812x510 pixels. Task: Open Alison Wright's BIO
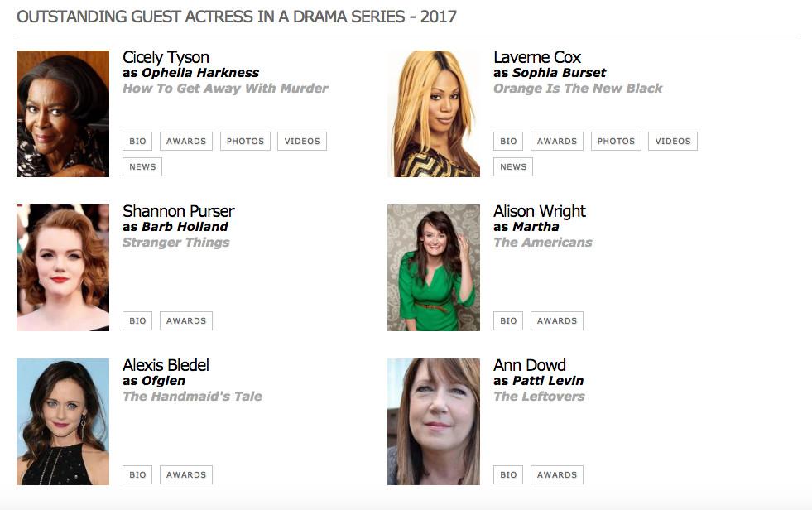click(x=508, y=321)
